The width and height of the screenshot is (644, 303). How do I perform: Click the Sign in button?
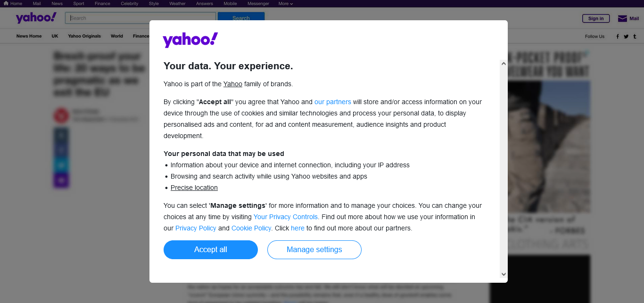(x=596, y=18)
